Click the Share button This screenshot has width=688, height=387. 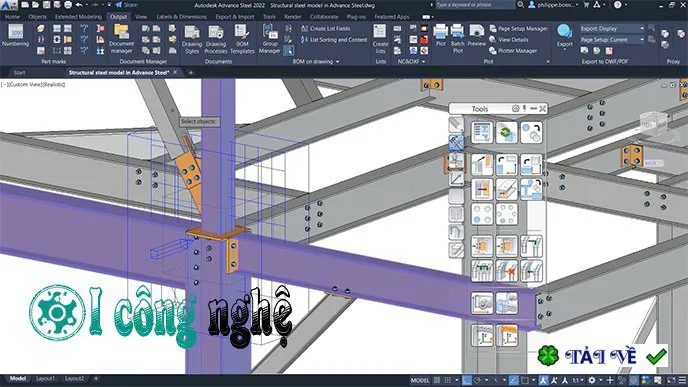[x=126, y=5]
